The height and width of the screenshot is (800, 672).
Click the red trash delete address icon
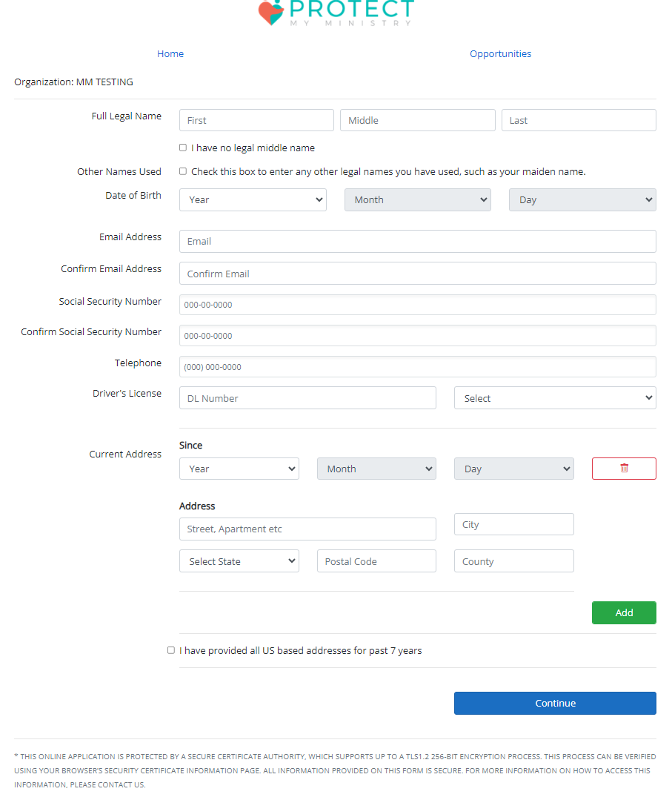coord(624,469)
